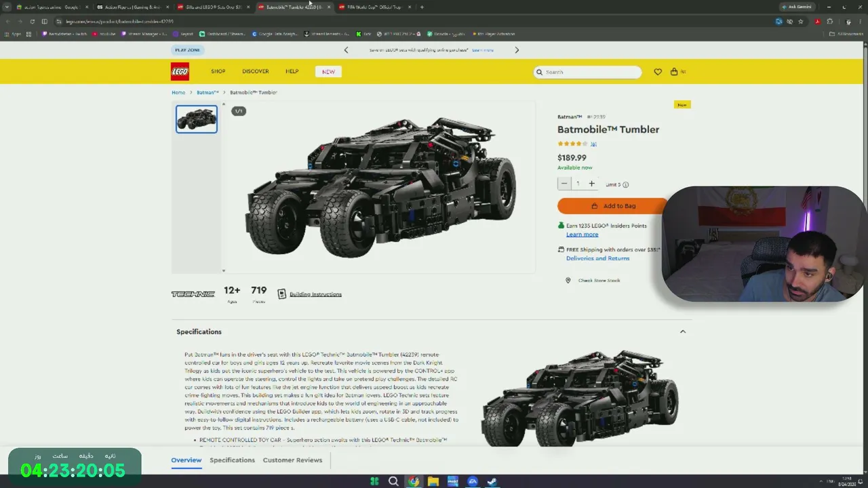Open the Deliveries and Returns link

pyautogui.click(x=598, y=258)
